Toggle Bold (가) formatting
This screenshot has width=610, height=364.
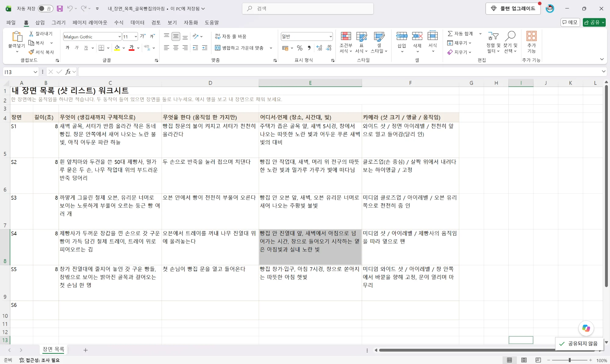point(67,48)
